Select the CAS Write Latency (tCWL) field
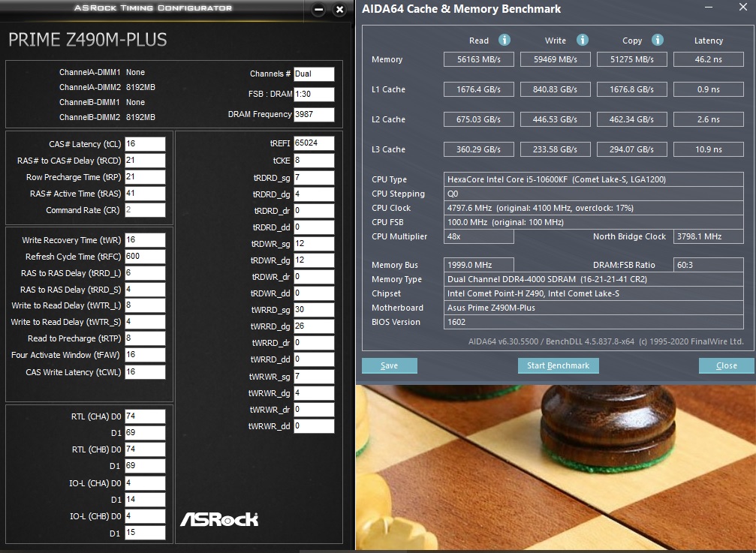Screen dimensions: 756x553 pyautogui.click(x=145, y=372)
